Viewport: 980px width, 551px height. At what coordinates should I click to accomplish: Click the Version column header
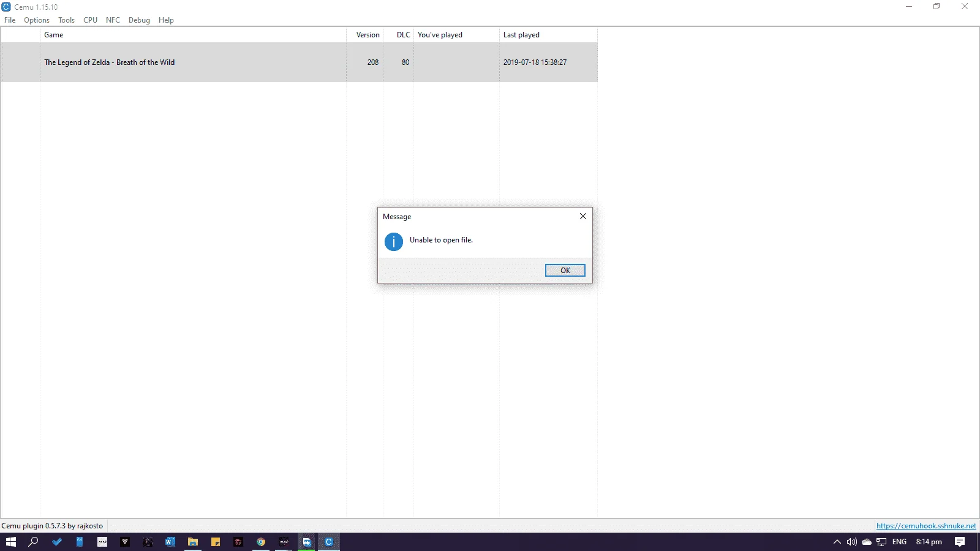tap(365, 35)
